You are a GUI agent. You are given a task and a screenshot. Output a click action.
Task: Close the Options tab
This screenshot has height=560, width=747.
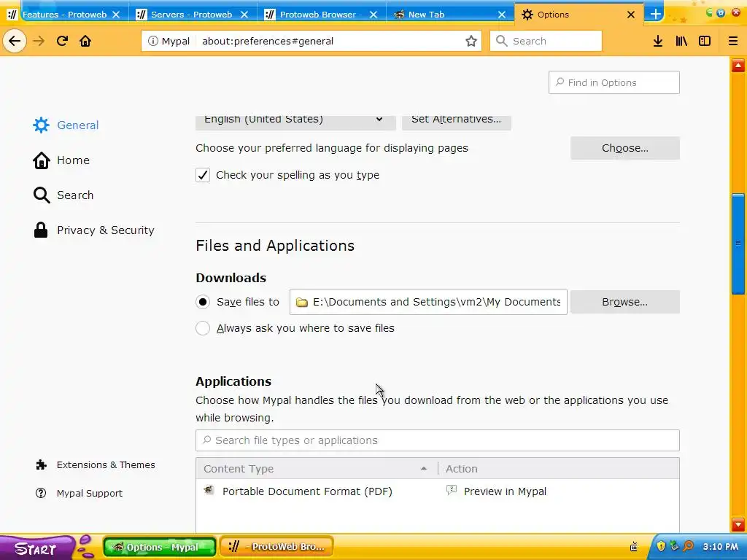[x=631, y=15]
